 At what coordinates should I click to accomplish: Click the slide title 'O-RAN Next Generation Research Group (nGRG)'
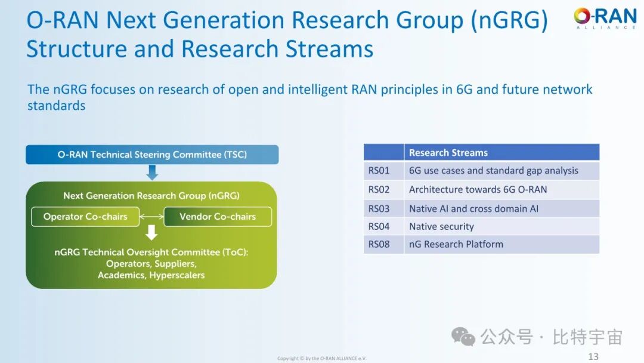pos(287,20)
